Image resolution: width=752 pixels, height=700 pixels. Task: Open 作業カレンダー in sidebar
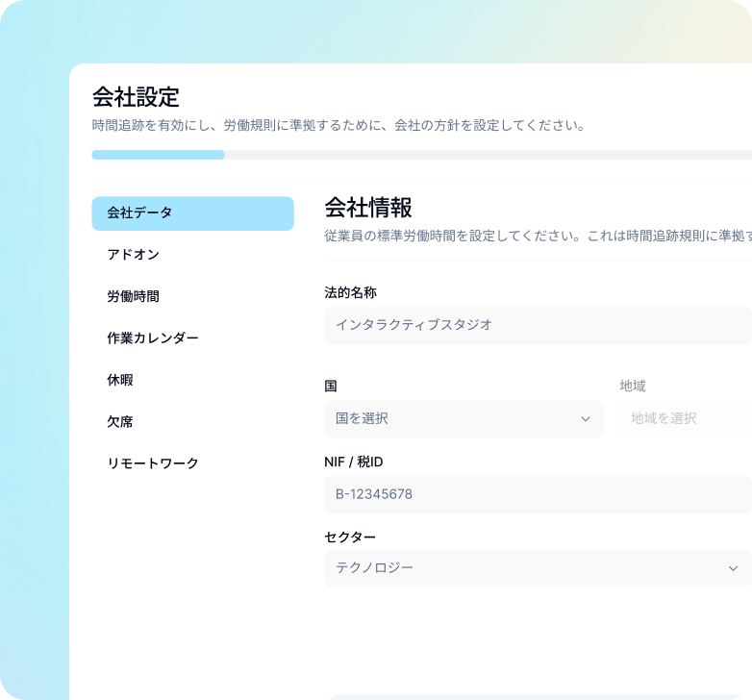pyautogui.click(x=153, y=338)
